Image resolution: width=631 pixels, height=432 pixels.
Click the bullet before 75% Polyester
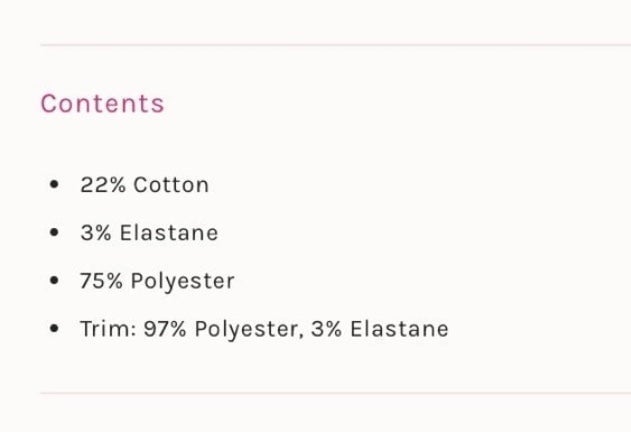tap(54, 280)
